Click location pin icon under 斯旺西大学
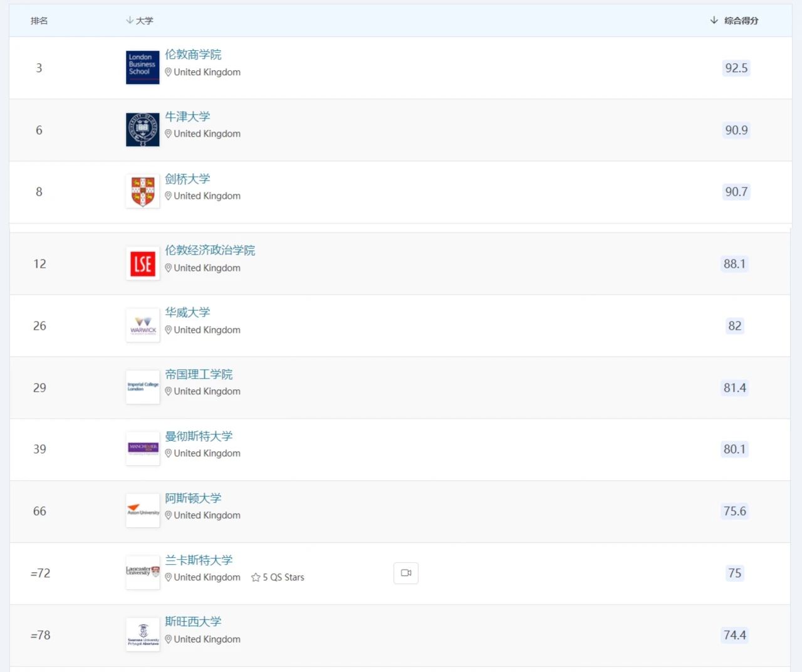Image resolution: width=802 pixels, height=672 pixels. [169, 639]
